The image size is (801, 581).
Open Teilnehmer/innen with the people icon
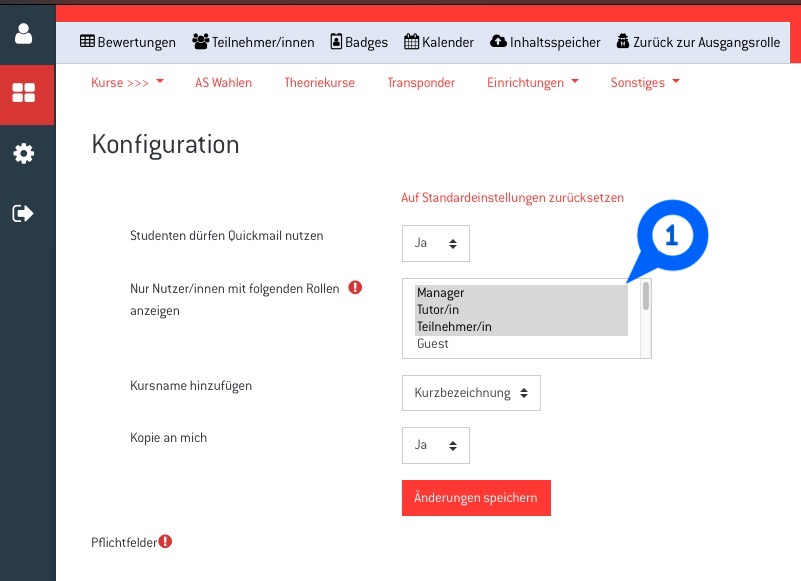tap(253, 42)
